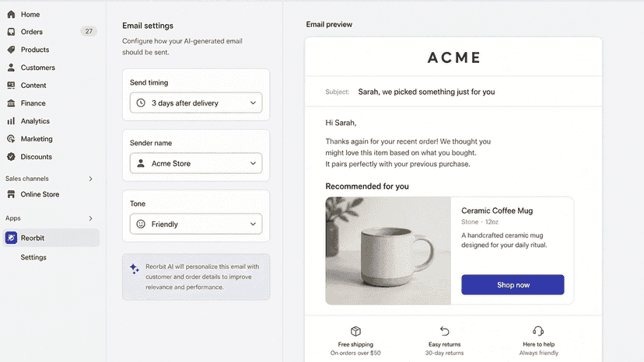The height and width of the screenshot is (362, 644).
Task: Open the Sender name dropdown
Action: tap(196, 163)
